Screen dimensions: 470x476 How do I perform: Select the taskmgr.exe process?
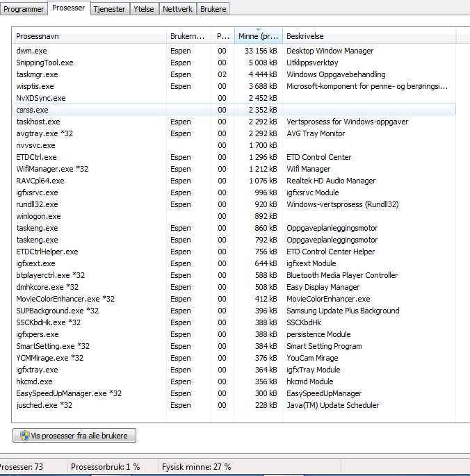[x=37, y=74]
